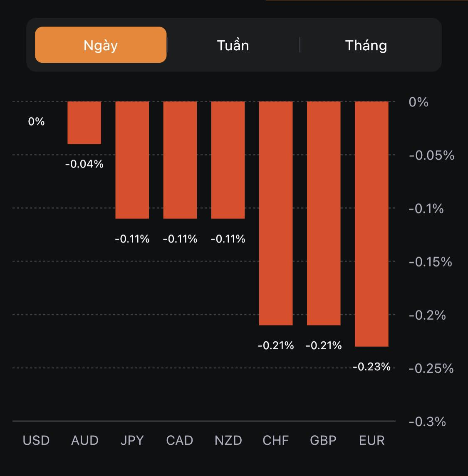This screenshot has width=468, height=476.
Task: Click the -0.23% EUR value label
Action: click(x=371, y=367)
